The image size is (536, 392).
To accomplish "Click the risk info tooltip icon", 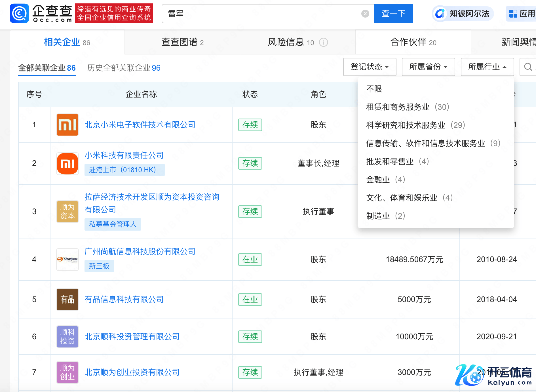I will click(323, 43).
